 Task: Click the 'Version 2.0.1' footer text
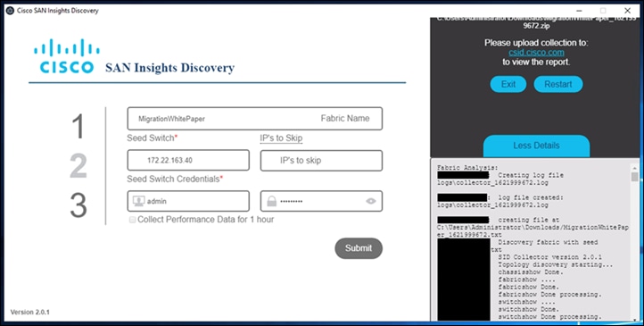click(x=30, y=312)
